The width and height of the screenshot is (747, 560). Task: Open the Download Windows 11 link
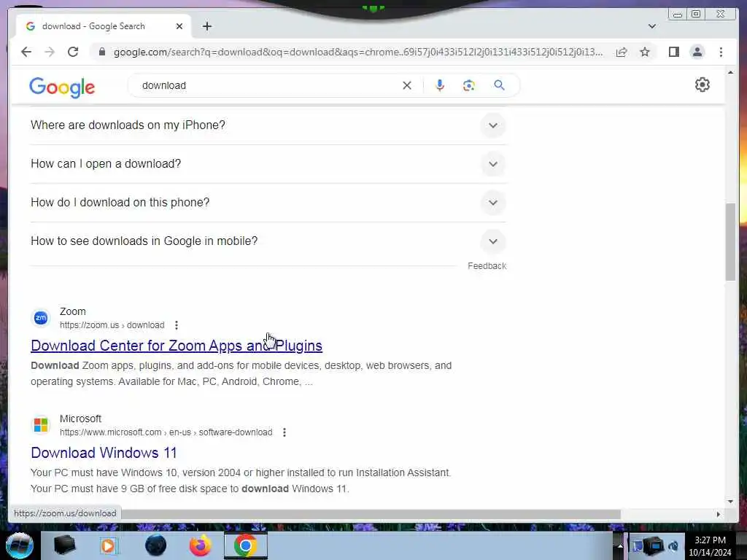click(104, 453)
